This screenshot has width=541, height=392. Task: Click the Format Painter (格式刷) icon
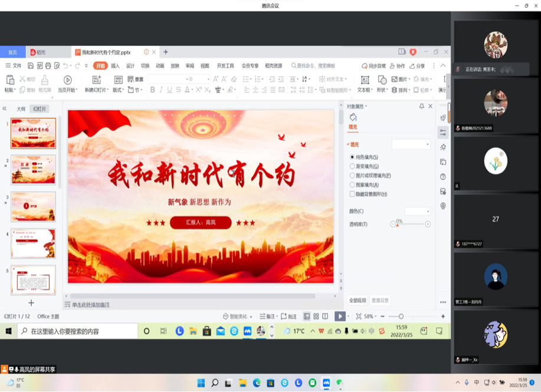(x=44, y=80)
